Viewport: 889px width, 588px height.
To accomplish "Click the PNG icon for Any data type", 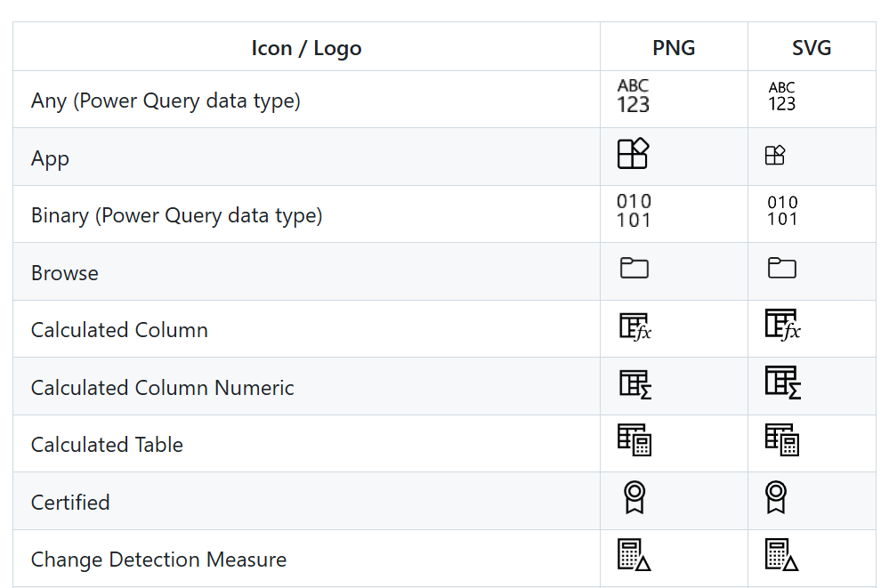I will pyautogui.click(x=634, y=96).
